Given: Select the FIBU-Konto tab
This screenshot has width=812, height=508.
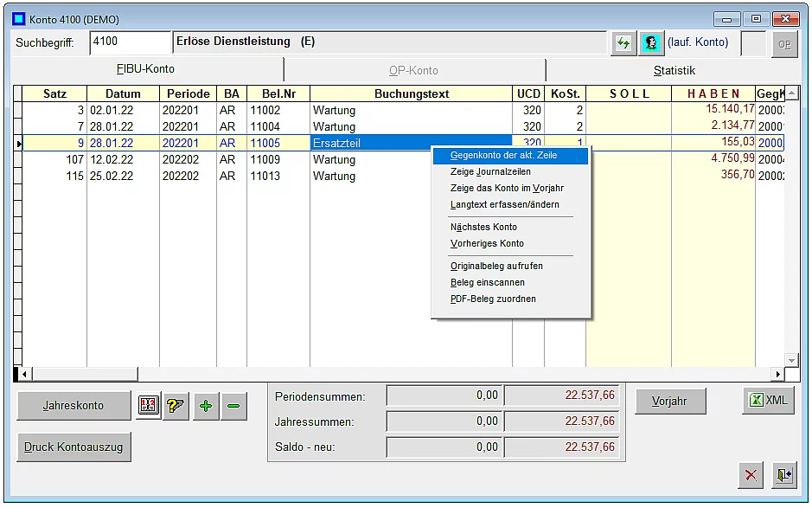Looking at the screenshot, I should (x=145, y=69).
